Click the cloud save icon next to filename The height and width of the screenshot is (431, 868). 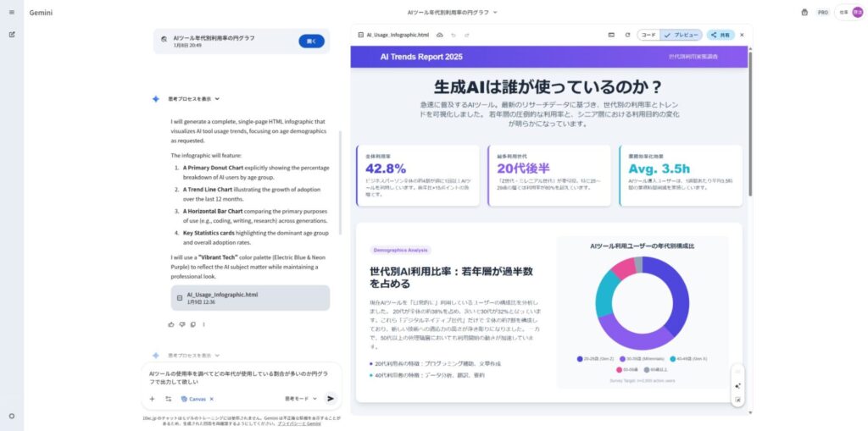point(440,35)
